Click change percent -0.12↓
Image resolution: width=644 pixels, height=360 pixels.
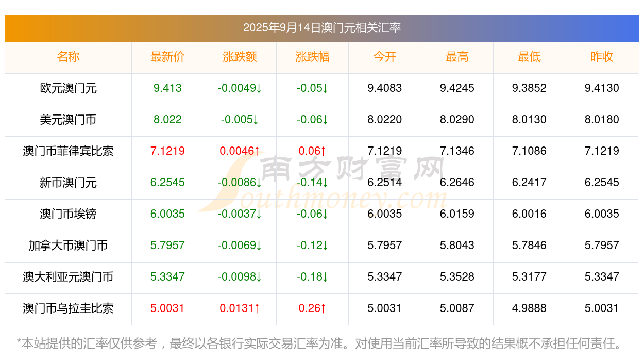(312, 246)
